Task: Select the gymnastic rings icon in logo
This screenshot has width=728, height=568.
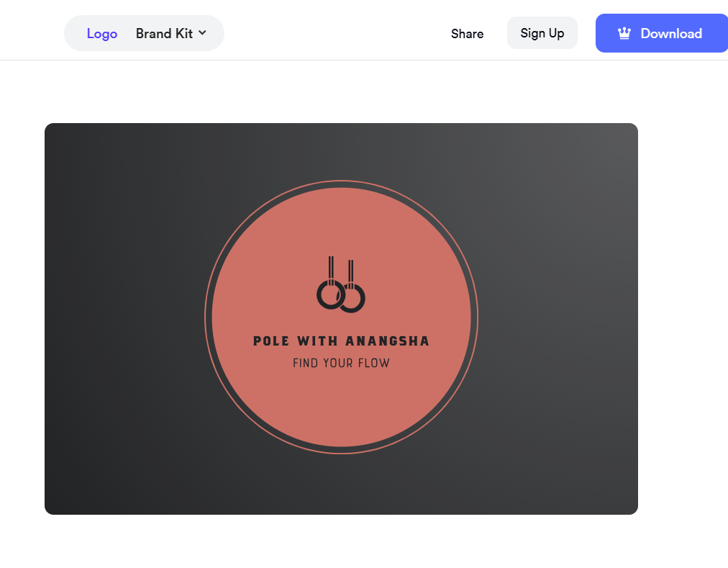Action: point(341,284)
